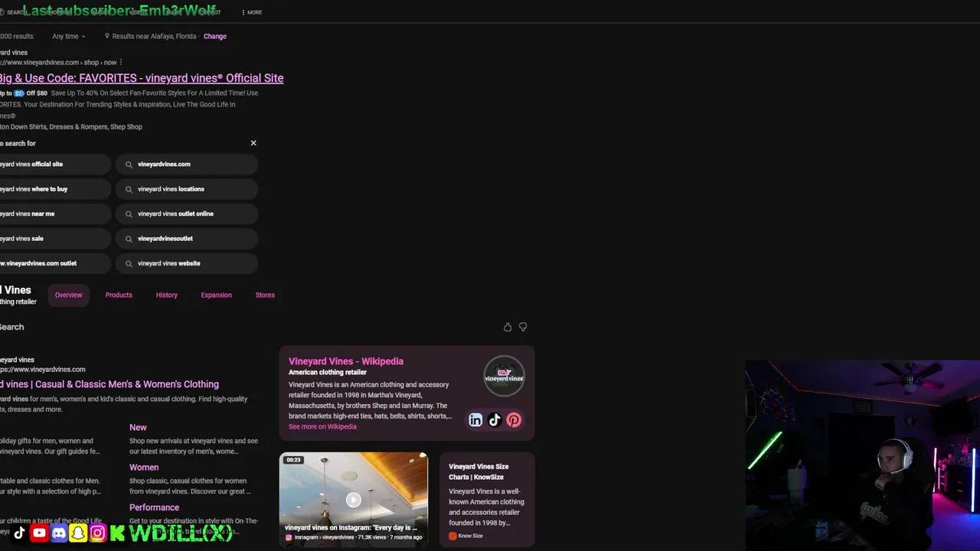Image resolution: width=980 pixels, height=551 pixels.
Task: Close the also search for panel
Action: point(253,143)
